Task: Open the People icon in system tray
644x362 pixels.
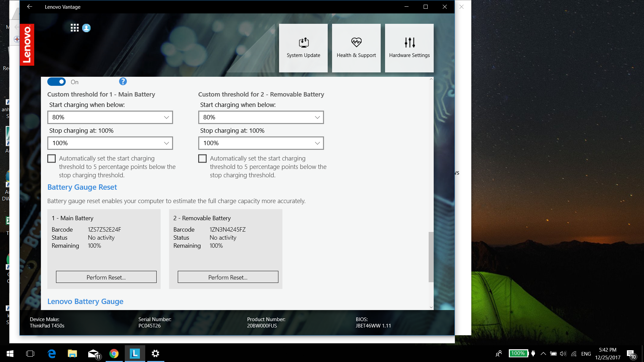Action: [x=499, y=354]
